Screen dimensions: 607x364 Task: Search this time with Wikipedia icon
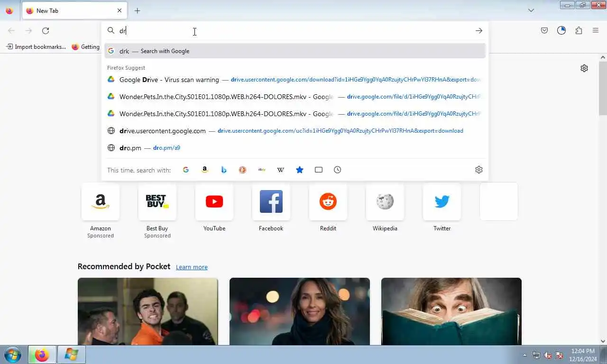point(281,170)
